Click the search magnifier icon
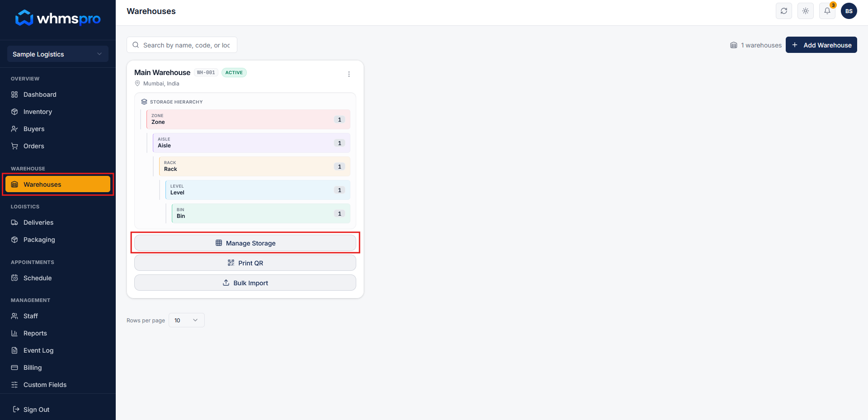The width and height of the screenshot is (868, 420). [x=136, y=45]
